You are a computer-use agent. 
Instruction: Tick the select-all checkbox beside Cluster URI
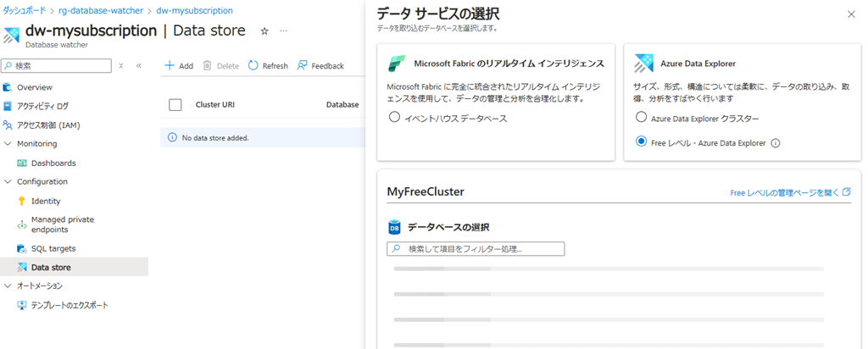point(175,104)
